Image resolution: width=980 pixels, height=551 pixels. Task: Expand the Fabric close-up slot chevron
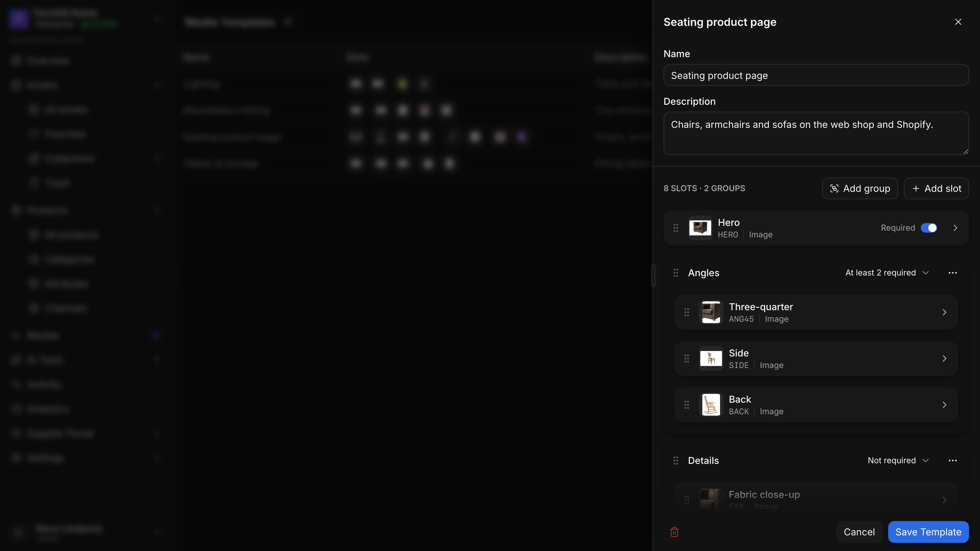tap(944, 500)
